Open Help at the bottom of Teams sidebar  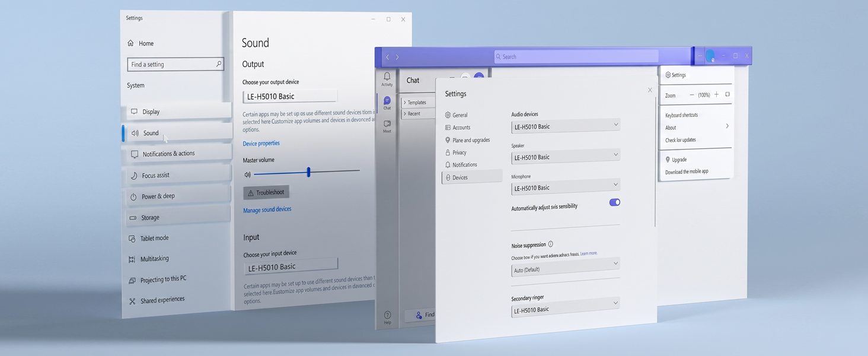tap(387, 318)
